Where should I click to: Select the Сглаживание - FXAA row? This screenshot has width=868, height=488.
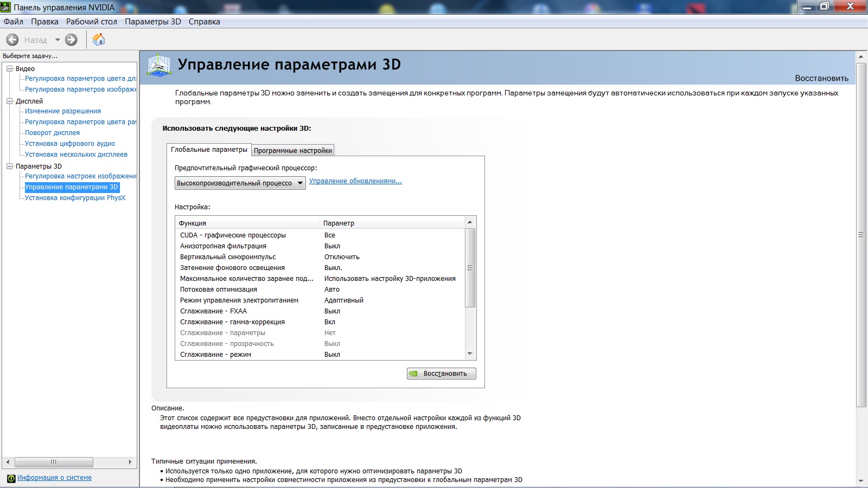pos(320,311)
